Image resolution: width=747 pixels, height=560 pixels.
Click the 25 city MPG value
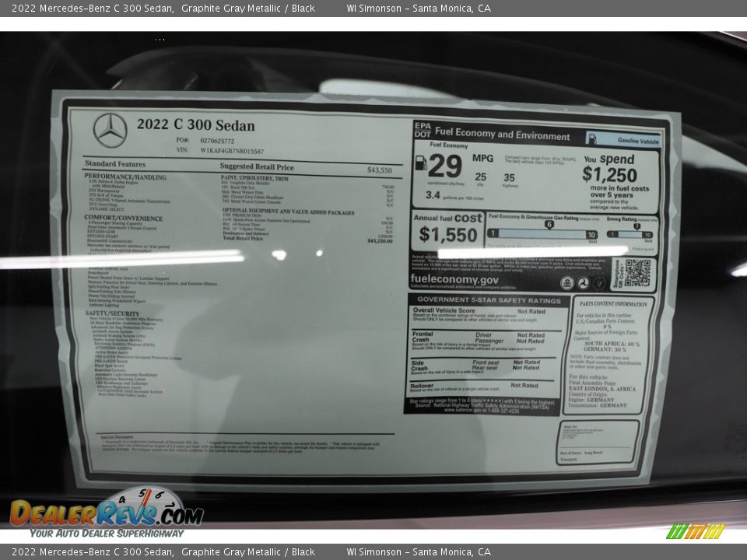(481, 177)
